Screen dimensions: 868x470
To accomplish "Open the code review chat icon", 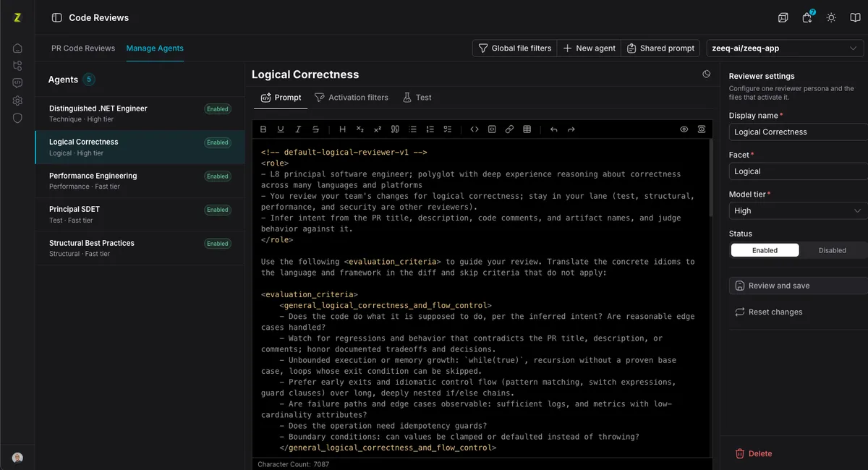I will click(x=17, y=83).
